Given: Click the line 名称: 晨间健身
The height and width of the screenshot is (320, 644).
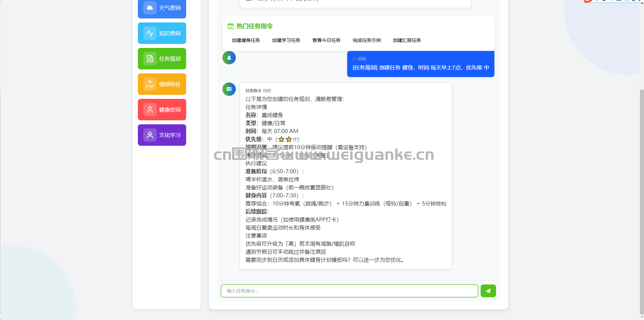Looking at the screenshot, I should [264, 115].
